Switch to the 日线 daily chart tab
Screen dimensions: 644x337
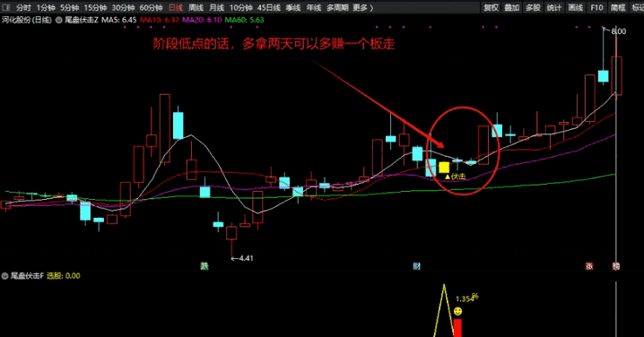176,7
